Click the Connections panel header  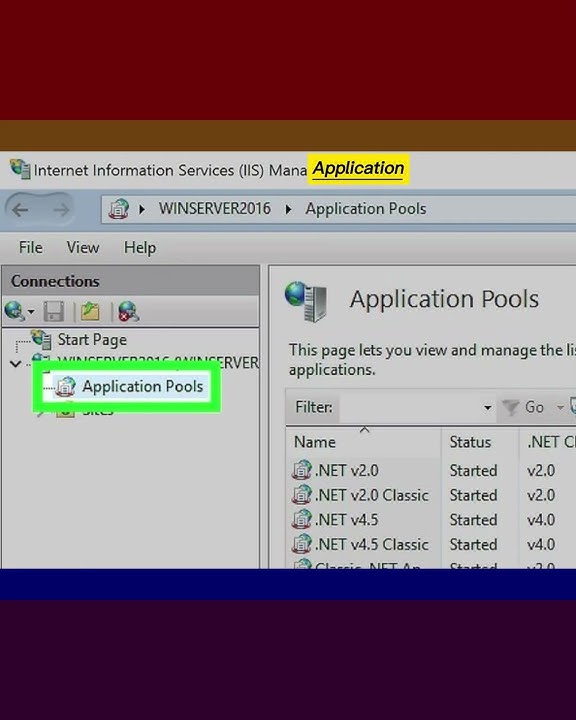click(x=131, y=281)
